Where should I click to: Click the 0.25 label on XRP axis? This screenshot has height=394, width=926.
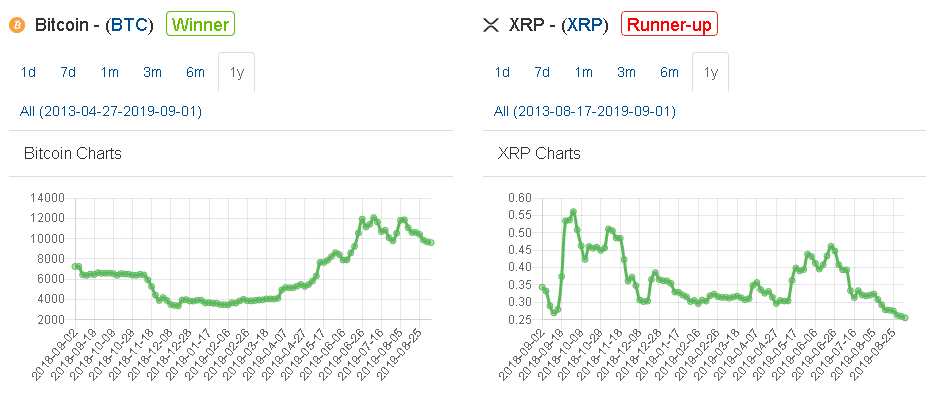click(x=520, y=320)
